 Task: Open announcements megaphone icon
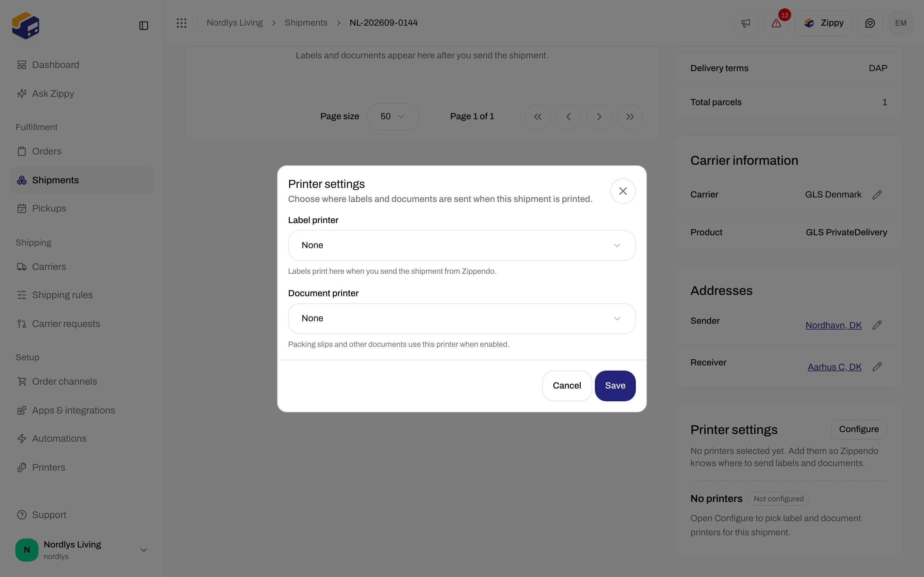point(745,23)
